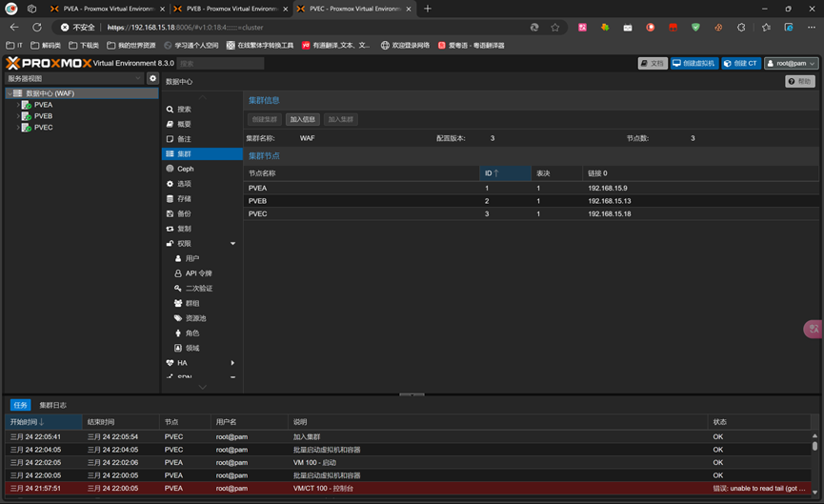Open the 选项 options gear item
The image size is (824, 504).
point(202,184)
